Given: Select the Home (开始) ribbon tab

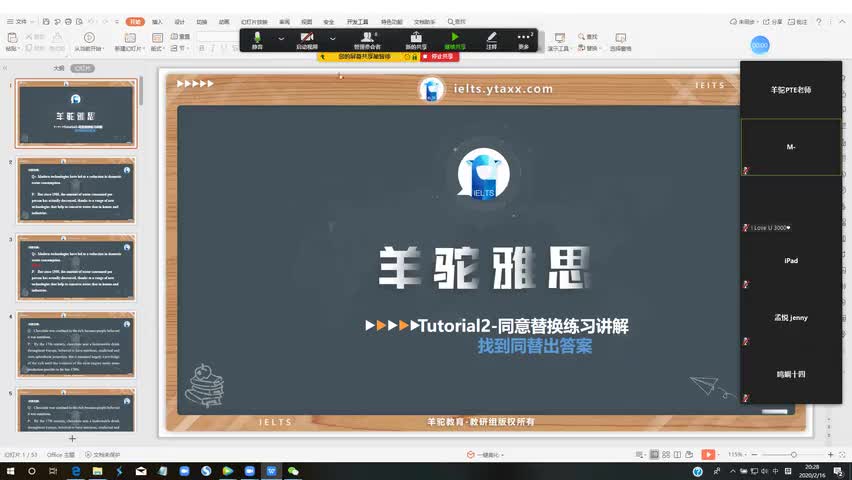Looking at the screenshot, I should [135, 22].
